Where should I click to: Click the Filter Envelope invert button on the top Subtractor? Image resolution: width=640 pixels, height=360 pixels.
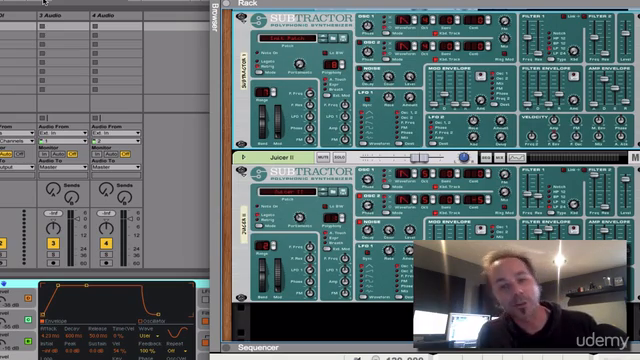point(573,76)
